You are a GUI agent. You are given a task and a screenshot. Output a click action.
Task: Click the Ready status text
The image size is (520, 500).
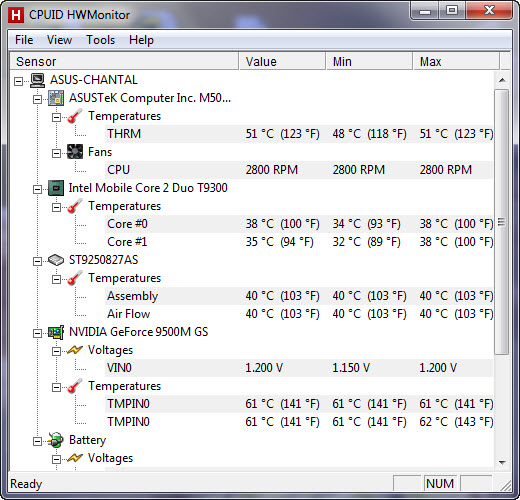tap(26, 484)
